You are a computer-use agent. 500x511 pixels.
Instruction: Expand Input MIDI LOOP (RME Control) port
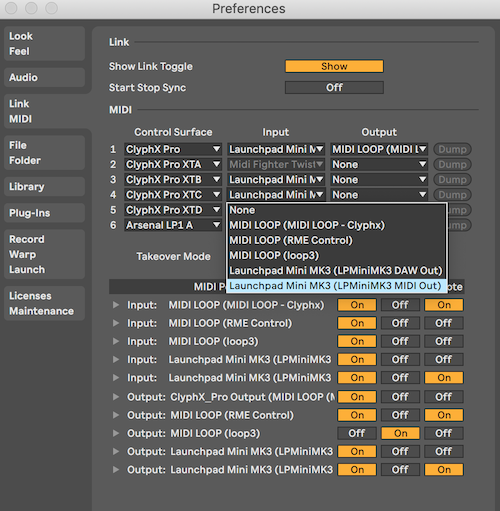[x=116, y=323]
